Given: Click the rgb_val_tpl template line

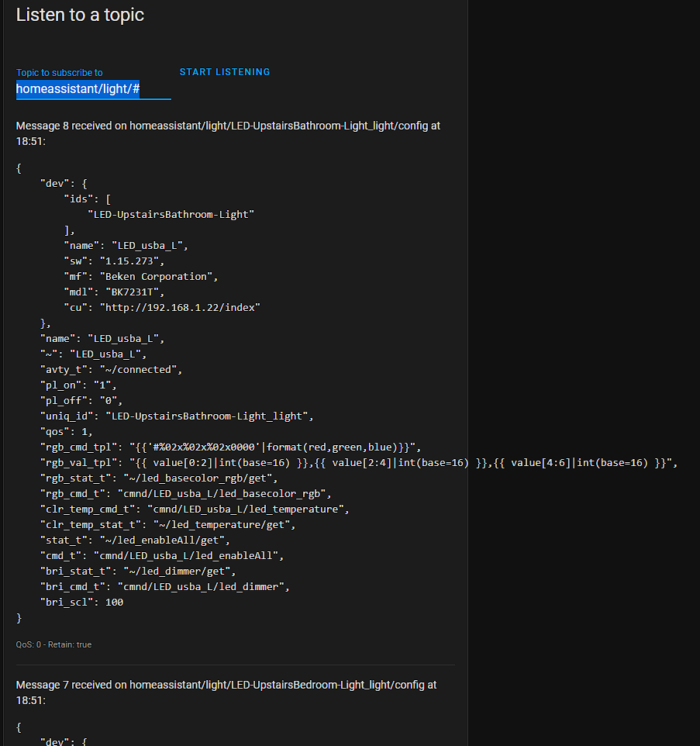Looking at the screenshot, I should [359, 463].
